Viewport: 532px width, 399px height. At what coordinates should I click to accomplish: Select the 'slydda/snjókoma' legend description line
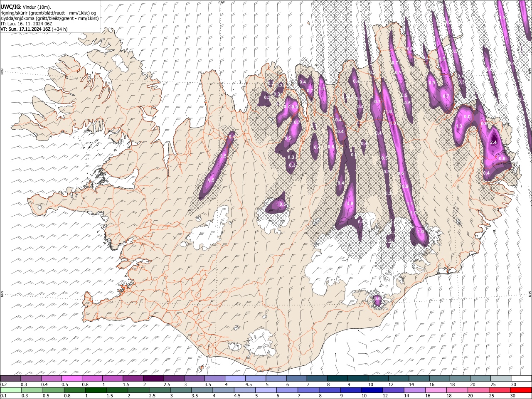coord(49,18)
